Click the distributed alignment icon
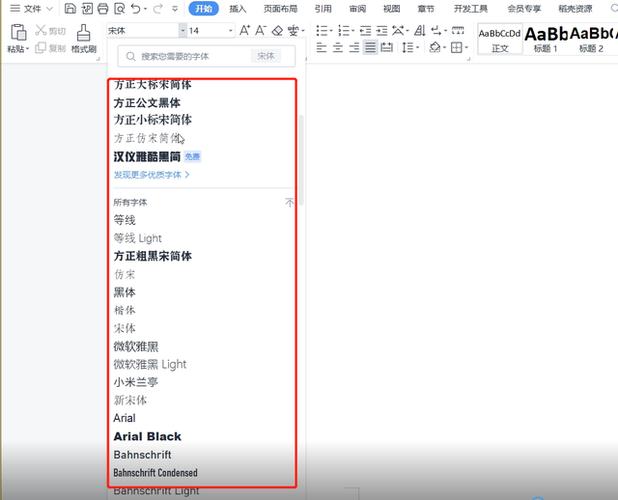The height and width of the screenshot is (500, 618). click(x=387, y=48)
